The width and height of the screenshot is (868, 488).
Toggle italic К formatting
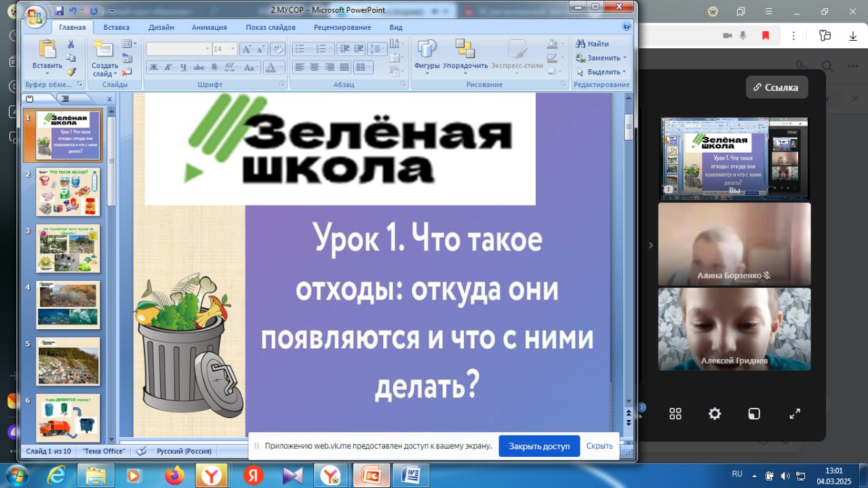[169, 67]
